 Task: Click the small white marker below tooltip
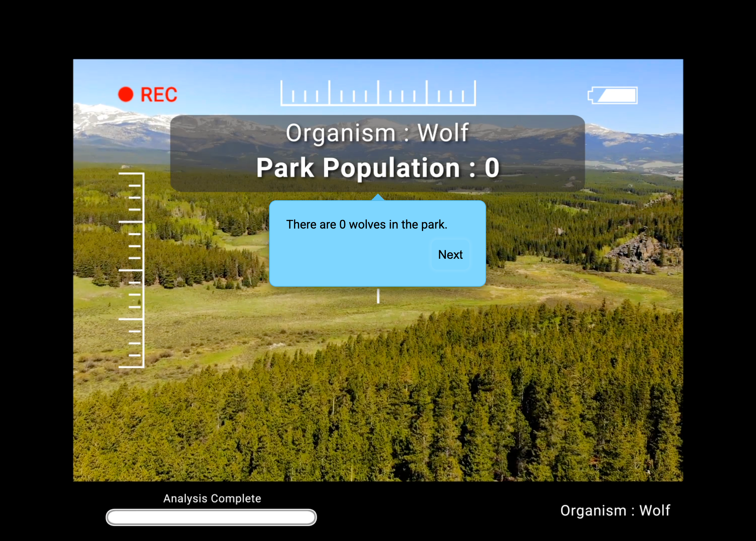pyautogui.click(x=378, y=296)
